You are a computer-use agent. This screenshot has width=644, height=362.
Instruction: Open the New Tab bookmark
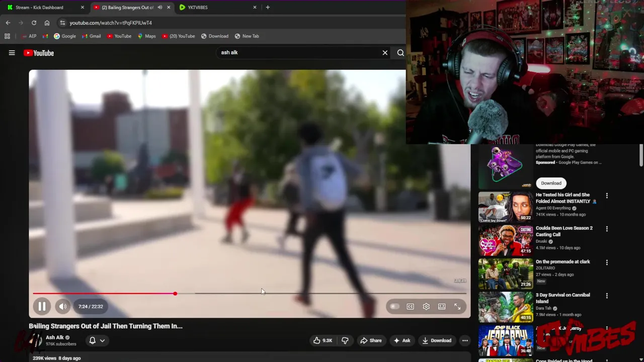[x=247, y=36]
